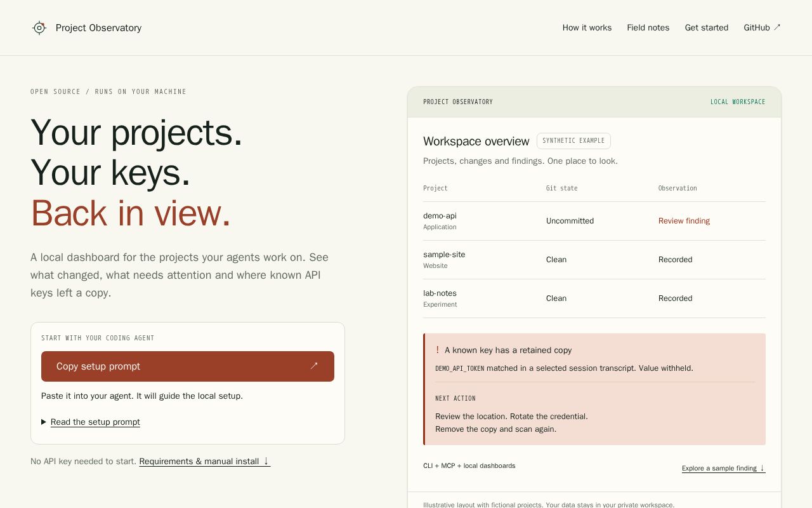Click the PROJECT OBSERVATORY panel header label

[x=458, y=102]
